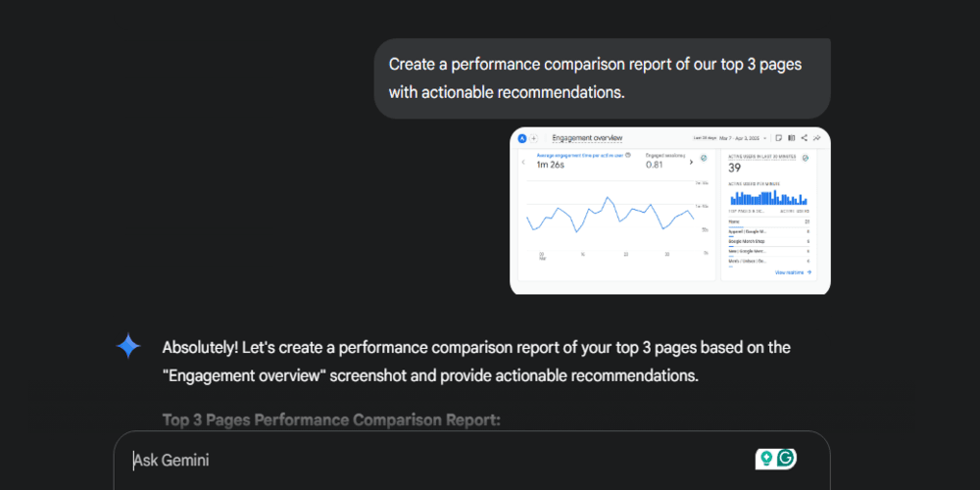The height and width of the screenshot is (490, 980).
Task: Click the Engagement overview title
Action: (587, 138)
